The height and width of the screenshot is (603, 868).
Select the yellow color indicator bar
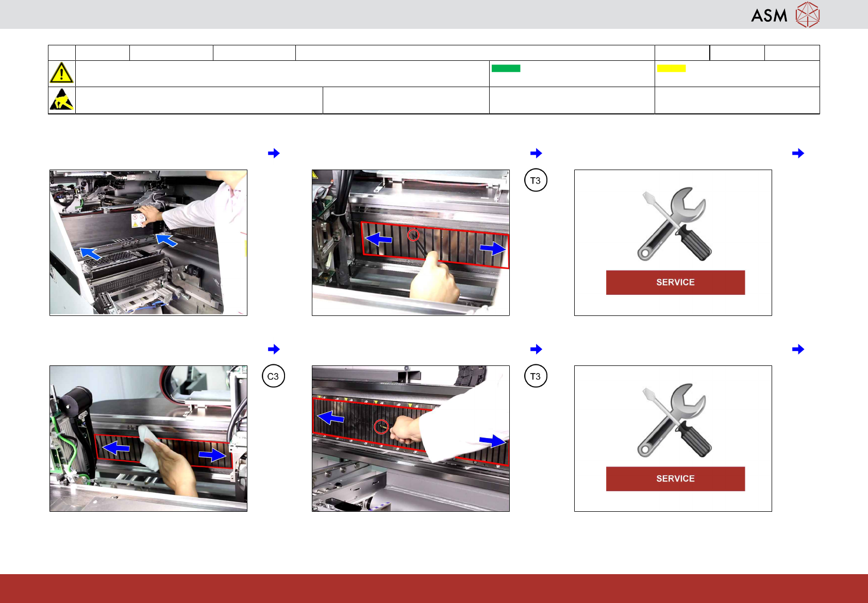click(671, 68)
